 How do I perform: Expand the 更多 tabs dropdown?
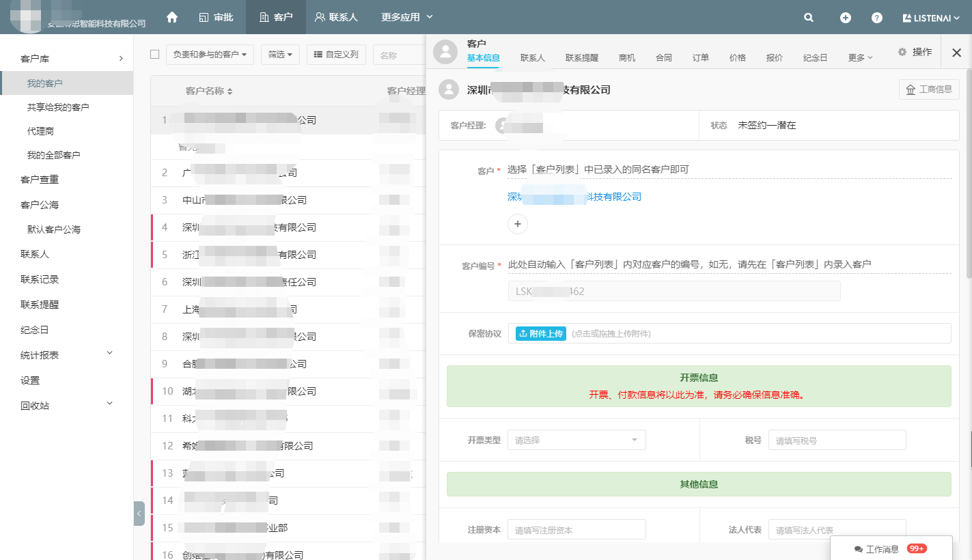(860, 58)
